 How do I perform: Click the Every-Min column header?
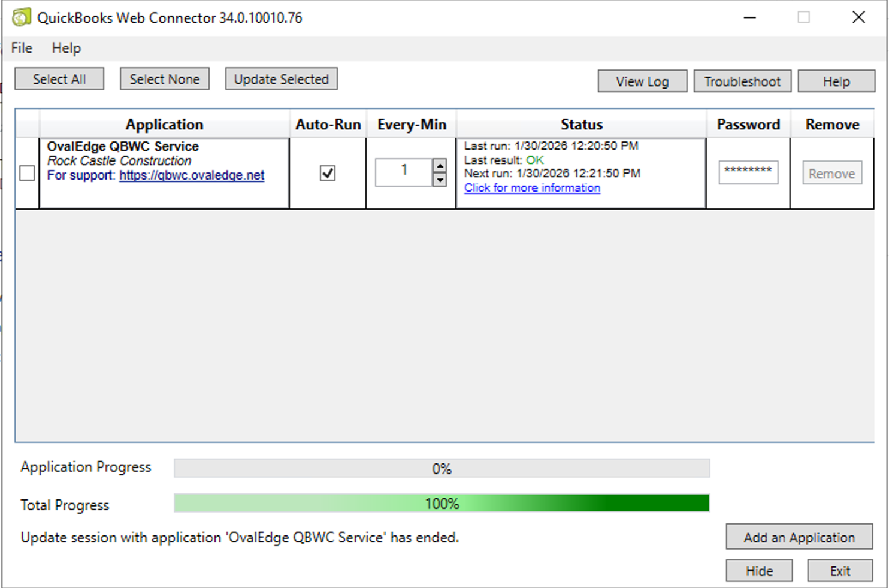pyautogui.click(x=412, y=124)
